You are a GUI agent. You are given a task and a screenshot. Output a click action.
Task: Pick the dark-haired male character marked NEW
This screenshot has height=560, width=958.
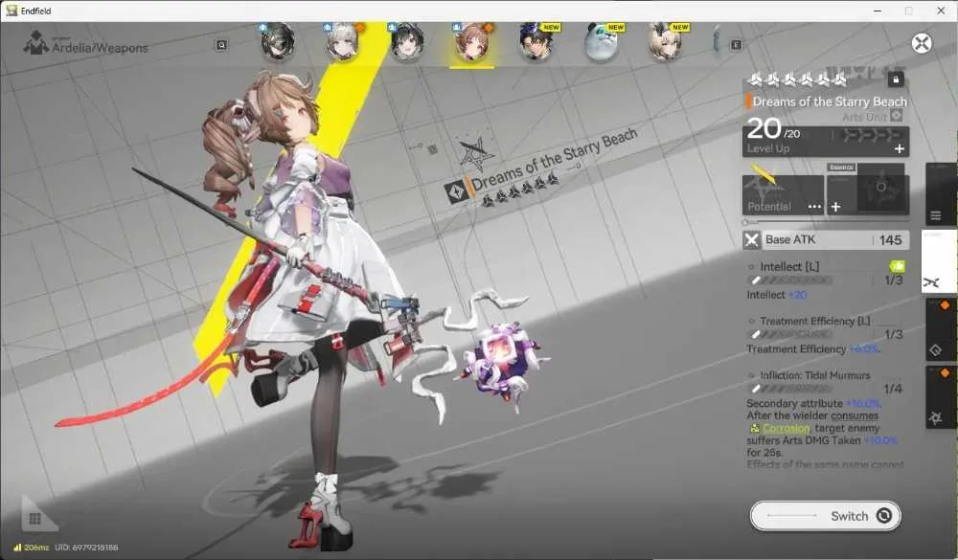536,41
